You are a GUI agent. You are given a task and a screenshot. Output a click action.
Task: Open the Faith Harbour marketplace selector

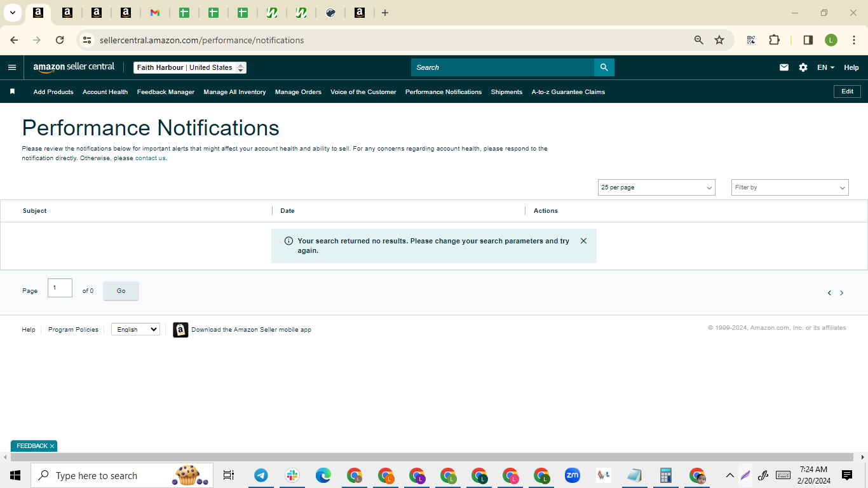click(190, 67)
